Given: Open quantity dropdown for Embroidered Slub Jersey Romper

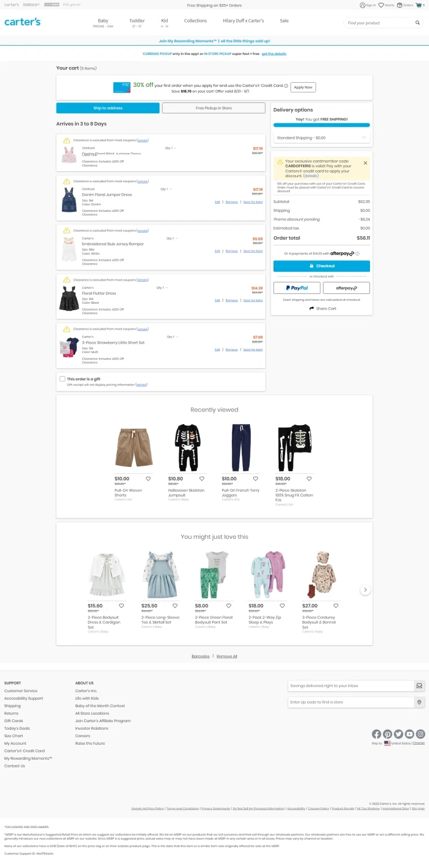Looking at the screenshot, I should 172,238.
